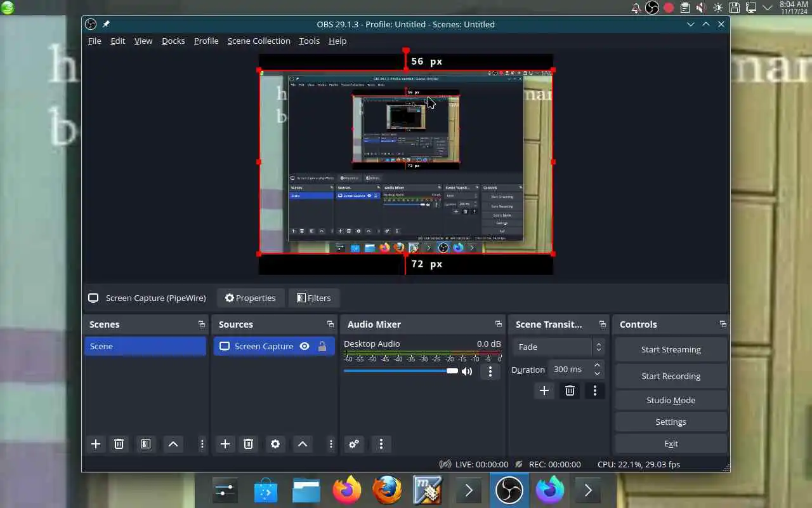Open transition properties three-dot menu

[x=595, y=391]
